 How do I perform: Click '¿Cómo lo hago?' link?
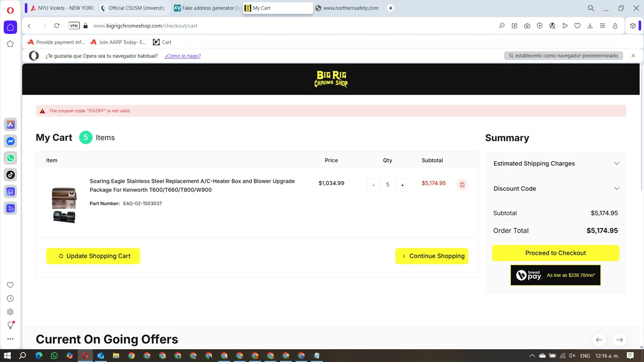point(182,56)
